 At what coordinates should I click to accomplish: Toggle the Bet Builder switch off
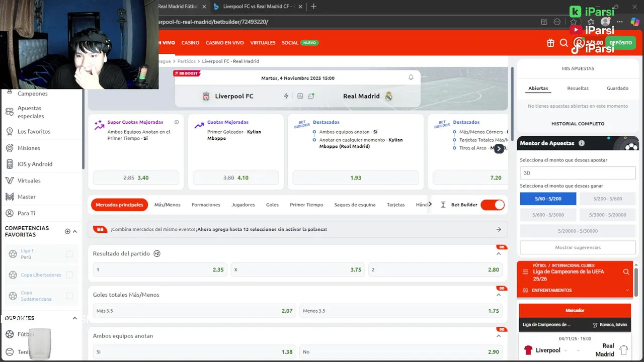(x=493, y=205)
